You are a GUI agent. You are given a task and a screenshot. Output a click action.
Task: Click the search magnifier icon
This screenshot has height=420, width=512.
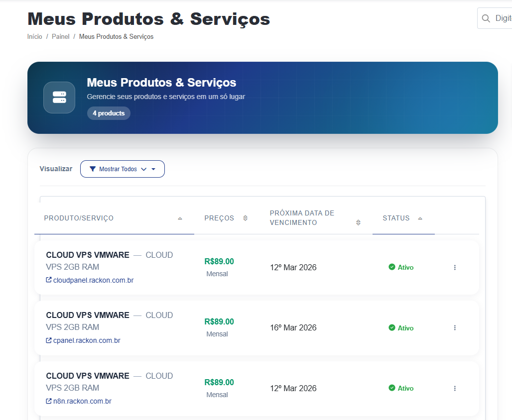click(486, 18)
